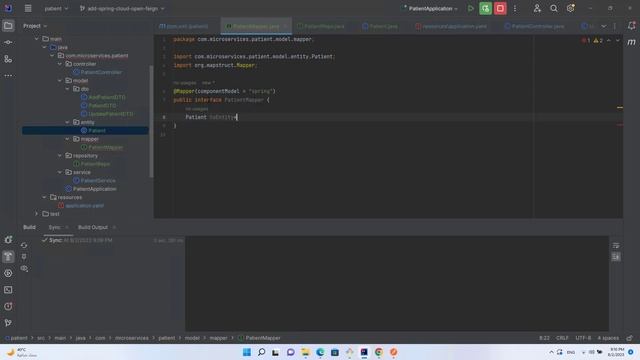Screen dimensions: 640x360
Task: Click the green debug rerun button
Action: pyautogui.click(x=485, y=8)
